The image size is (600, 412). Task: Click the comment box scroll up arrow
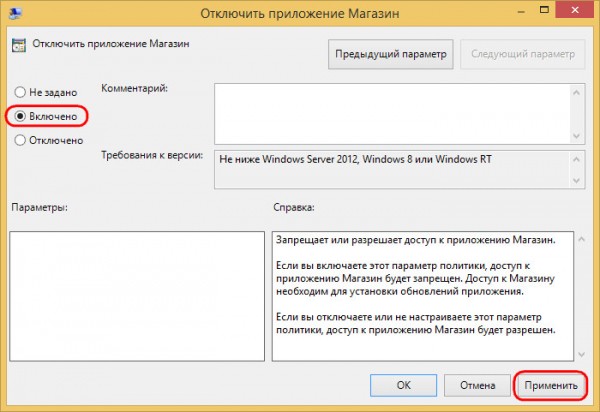[x=577, y=93]
